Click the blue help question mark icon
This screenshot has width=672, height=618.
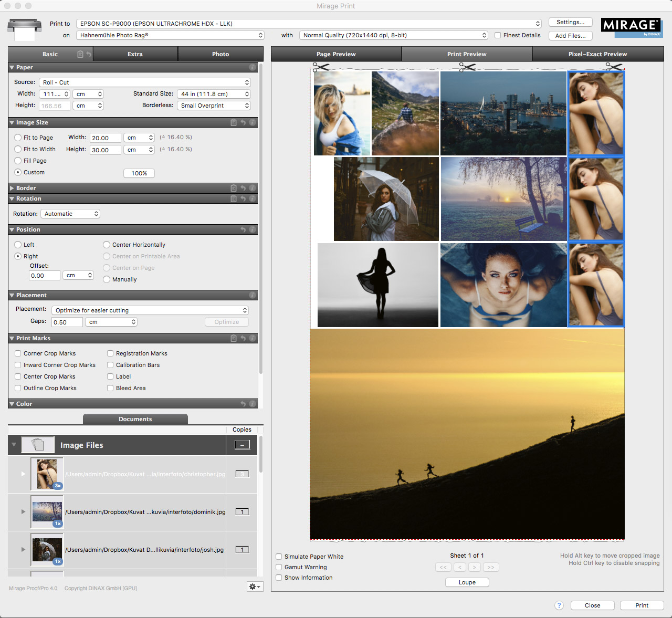point(559,605)
